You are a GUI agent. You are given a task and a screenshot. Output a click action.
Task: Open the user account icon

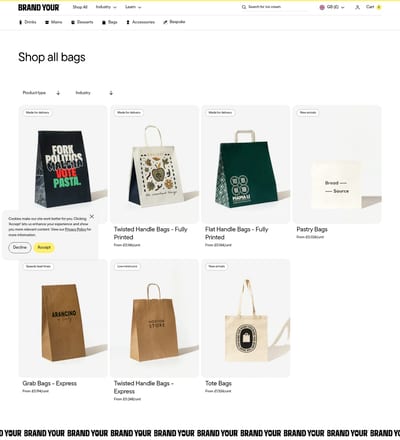[357, 7]
